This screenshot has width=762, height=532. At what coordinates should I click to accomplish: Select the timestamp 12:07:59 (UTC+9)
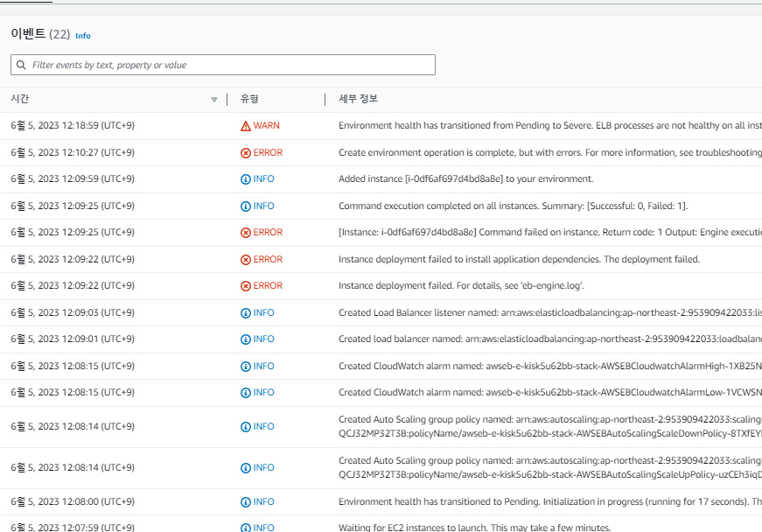coord(73,527)
